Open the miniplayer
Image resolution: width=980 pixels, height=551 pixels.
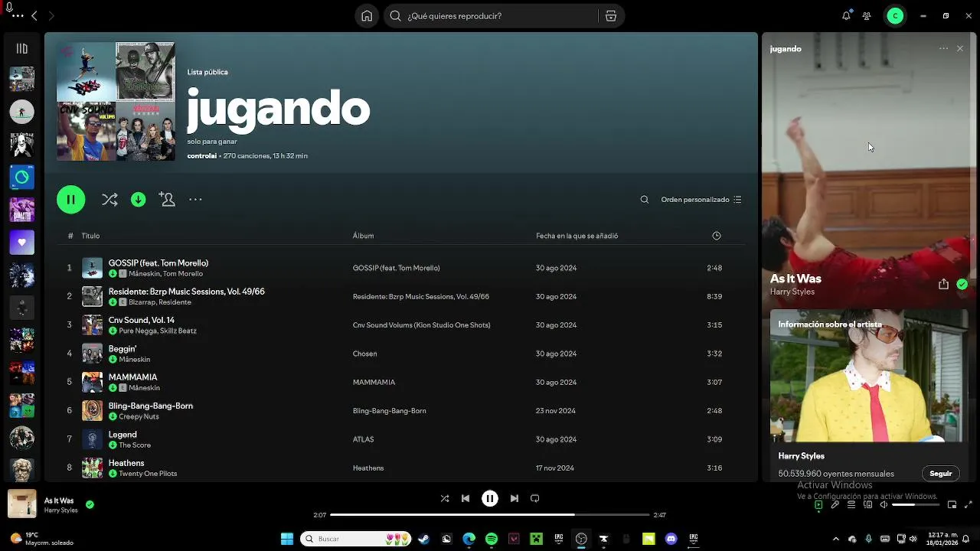952,505
